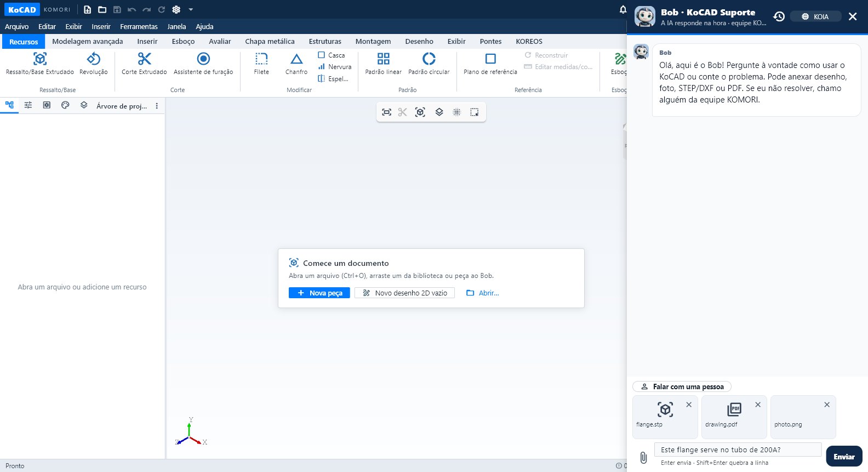Select the Padrão circular tool
Image resolution: width=868 pixels, height=472 pixels.
[x=429, y=64]
